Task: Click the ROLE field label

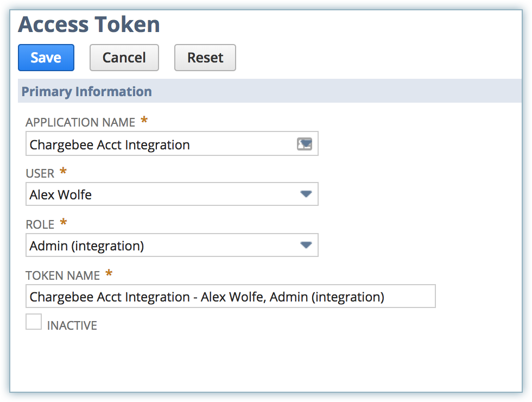Action: click(40, 224)
